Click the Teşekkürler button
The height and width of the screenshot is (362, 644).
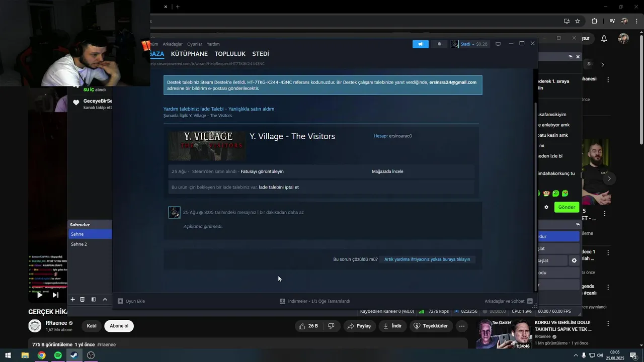(431, 326)
